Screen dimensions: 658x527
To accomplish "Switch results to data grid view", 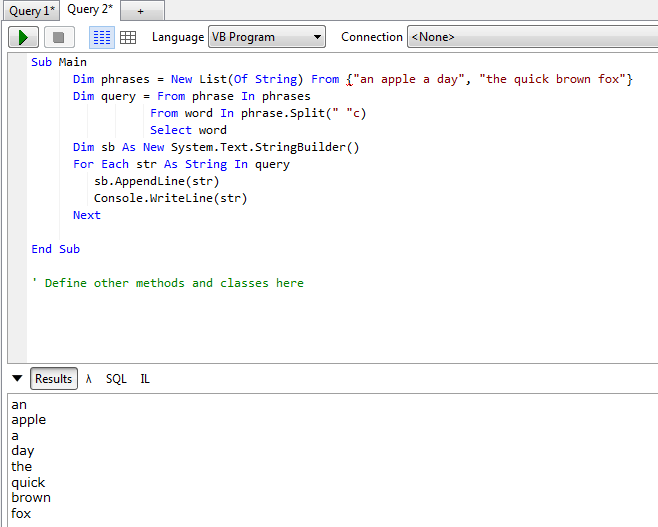I will coord(128,37).
